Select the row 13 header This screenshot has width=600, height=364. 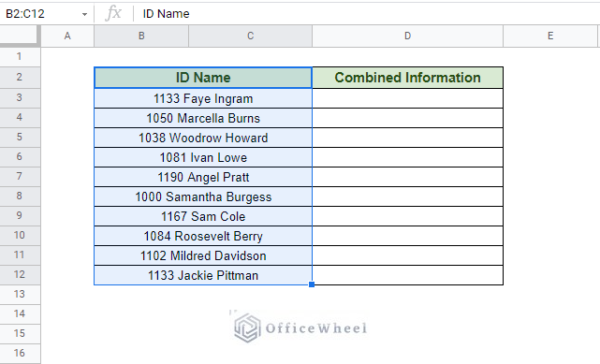(x=20, y=294)
